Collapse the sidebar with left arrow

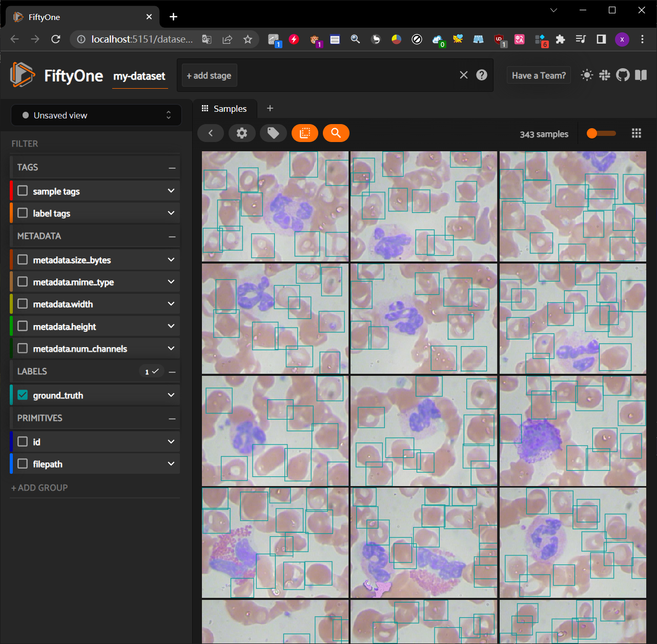point(211,133)
